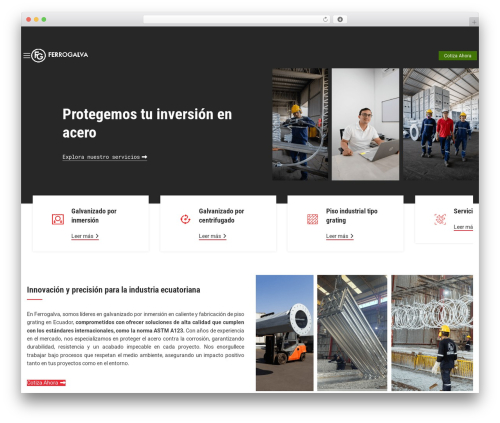Click the red Cotiza Ahora button
Screen dimensions: 500x423
(46, 383)
